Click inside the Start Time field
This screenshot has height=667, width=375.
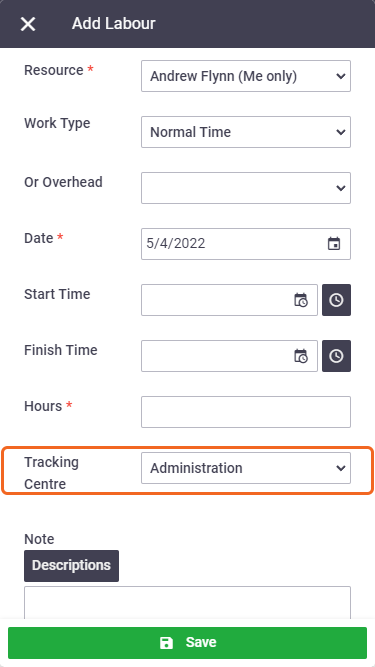click(x=217, y=300)
